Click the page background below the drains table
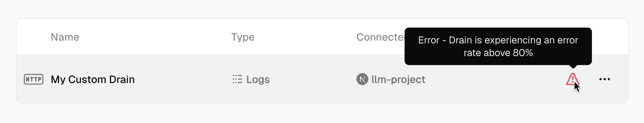644x123 pixels. (x=322, y=114)
